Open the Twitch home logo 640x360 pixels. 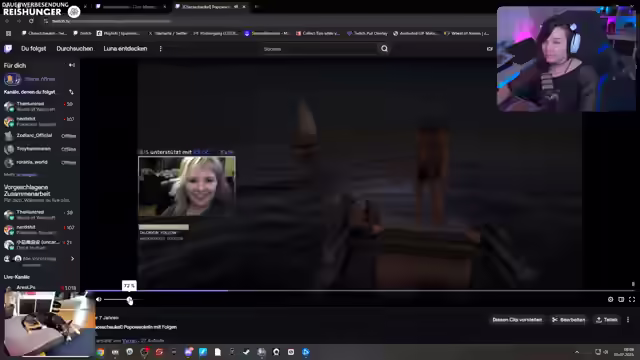(8, 49)
